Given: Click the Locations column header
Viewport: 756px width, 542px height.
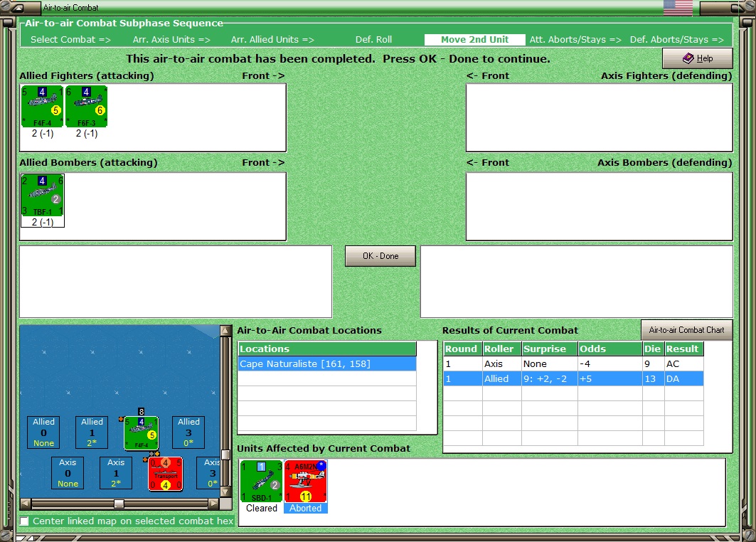Looking at the screenshot, I should 327,349.
